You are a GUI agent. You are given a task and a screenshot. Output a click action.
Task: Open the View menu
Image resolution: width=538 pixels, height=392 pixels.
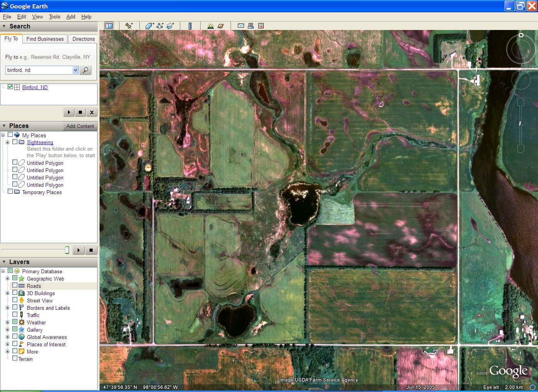(x=38, y=17)
